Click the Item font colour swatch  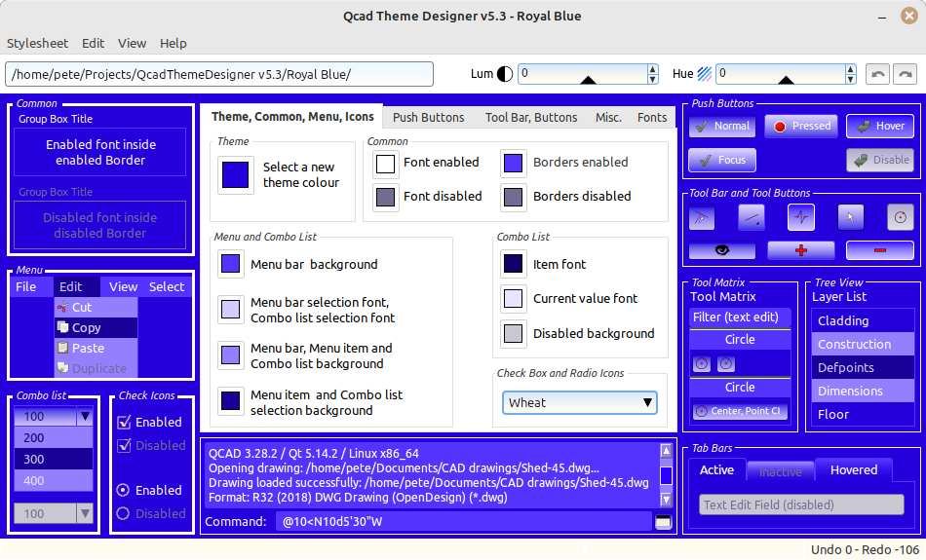[513, 264]
